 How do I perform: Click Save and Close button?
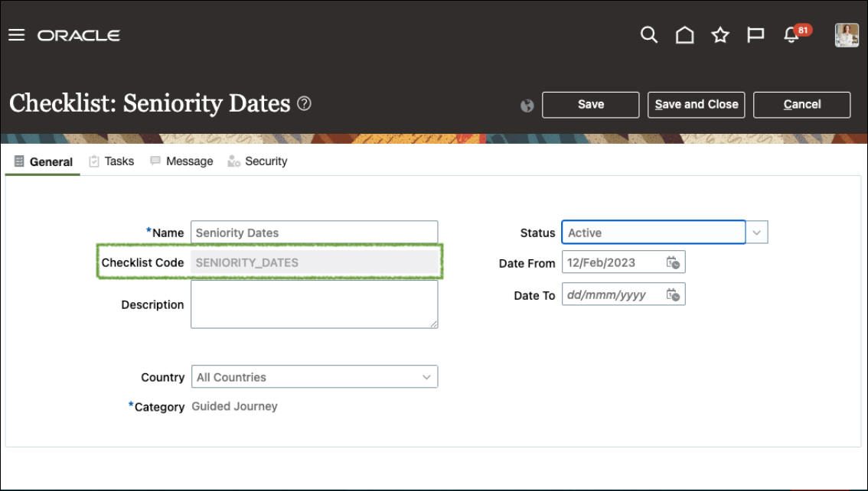point(696,105)
